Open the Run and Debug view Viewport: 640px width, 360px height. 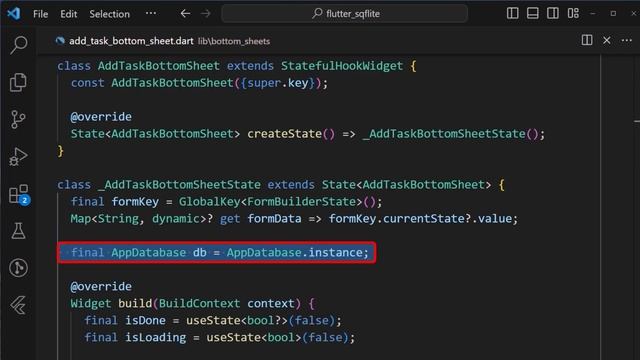[18, 157]
